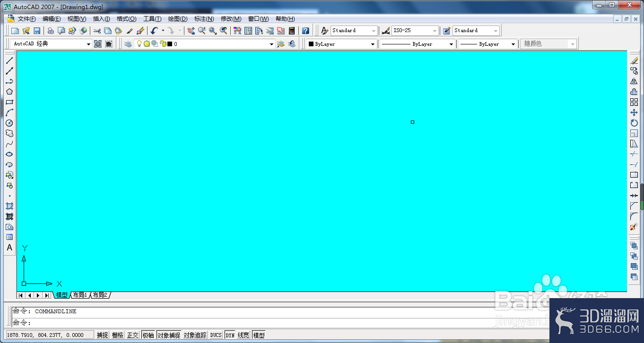Click the first-tab navigation arrow

(x=21, y=295)
